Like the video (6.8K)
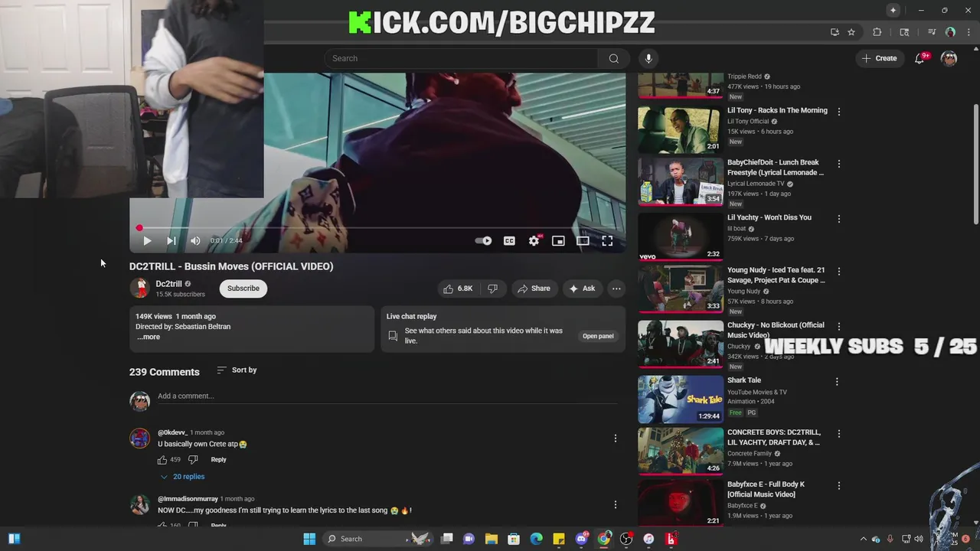This screenshot has width=980, height=551. click(458, 289)
